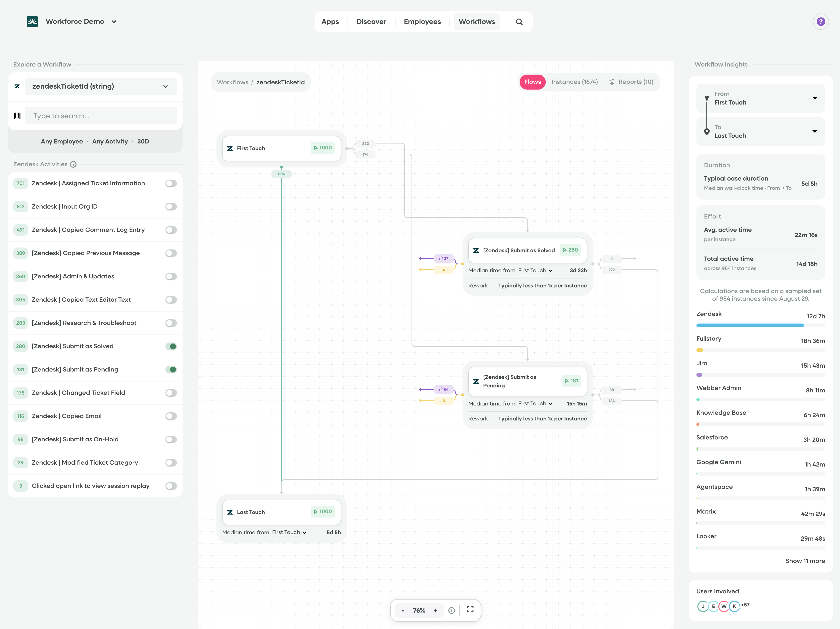Enable [Zendesk] Submit as On-Hold toggle
840x629 pixels.
coord(171,439)
